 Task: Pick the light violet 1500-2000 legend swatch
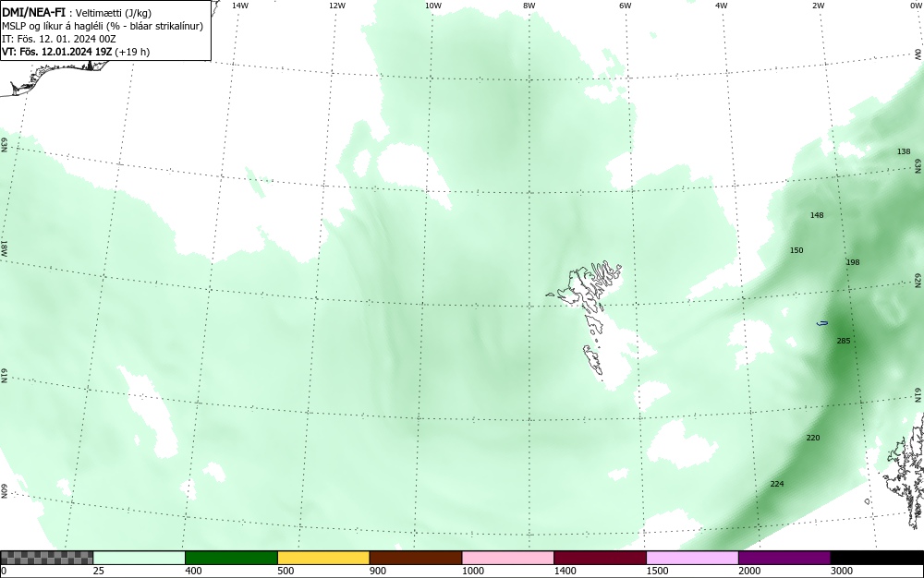pyautogui.click(x=692, y=558)
